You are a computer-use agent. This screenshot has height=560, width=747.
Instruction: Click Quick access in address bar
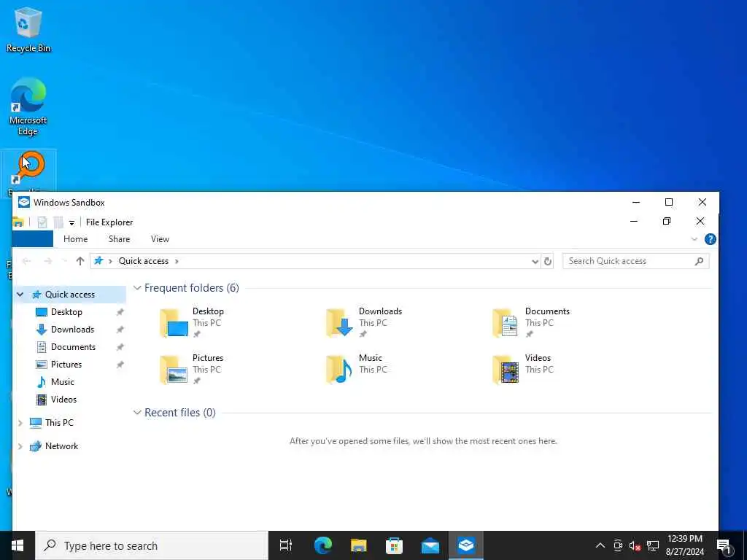[x=144, y=261]
